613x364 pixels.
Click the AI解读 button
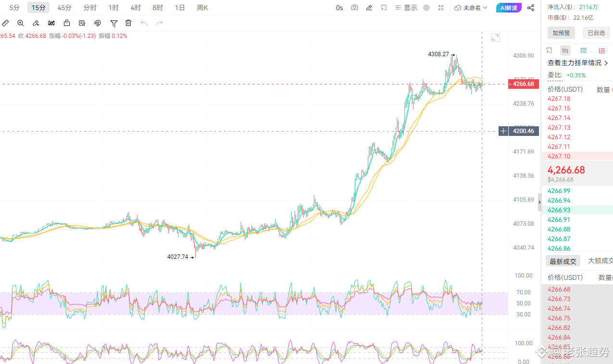(509, 8)
